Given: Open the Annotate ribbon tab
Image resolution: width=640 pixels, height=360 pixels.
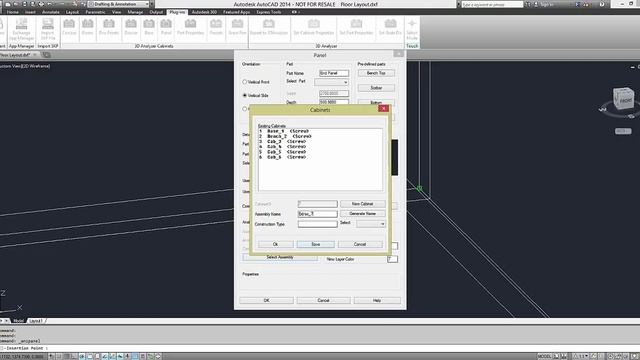Looking at the screenshot, I should pyautogui.click(x=51, y=12).
